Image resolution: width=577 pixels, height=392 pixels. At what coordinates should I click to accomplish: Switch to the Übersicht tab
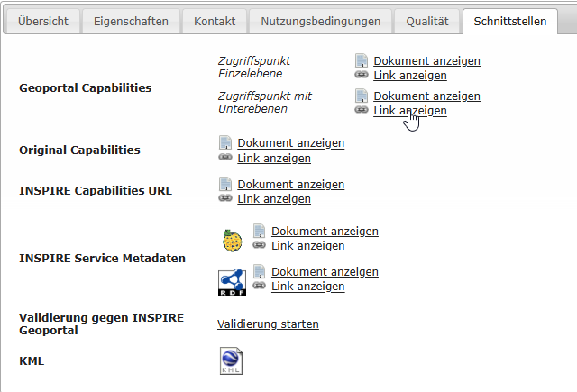click(41, 22)
